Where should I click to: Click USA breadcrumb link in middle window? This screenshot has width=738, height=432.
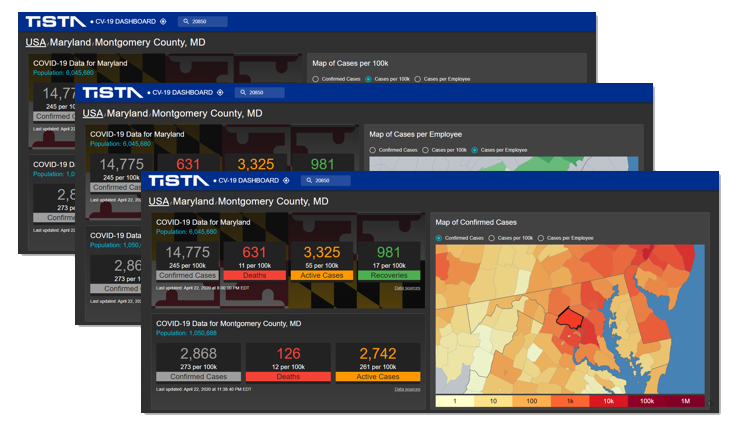pos(93,113)
